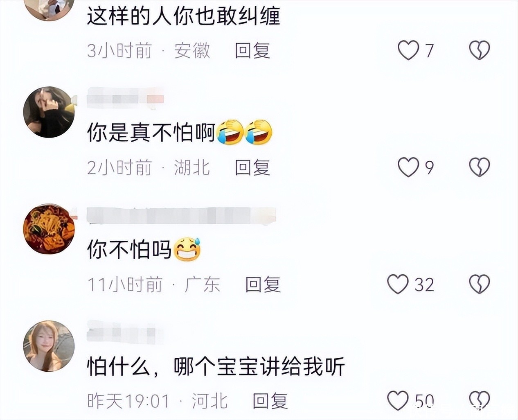The image size is (518, 420).
Task: Dislike the Anhui comment with broken heart
Action: [x=479, y=50]
